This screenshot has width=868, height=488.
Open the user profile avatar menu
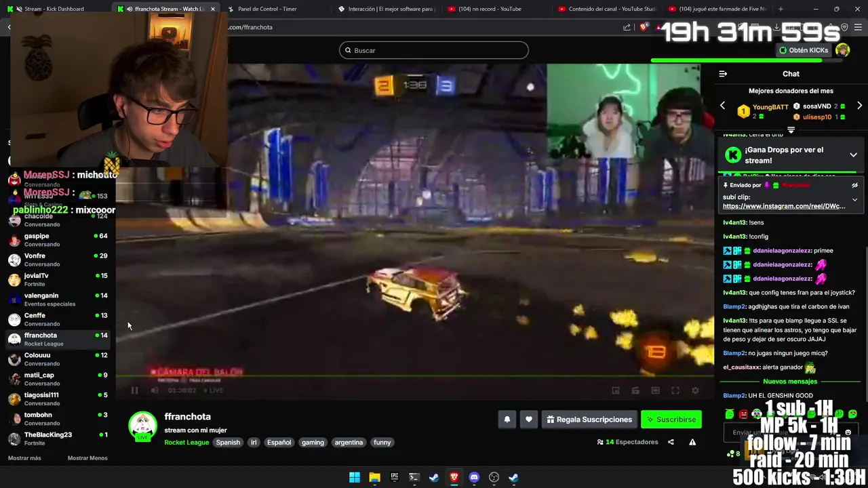click(x=842, y=50)
